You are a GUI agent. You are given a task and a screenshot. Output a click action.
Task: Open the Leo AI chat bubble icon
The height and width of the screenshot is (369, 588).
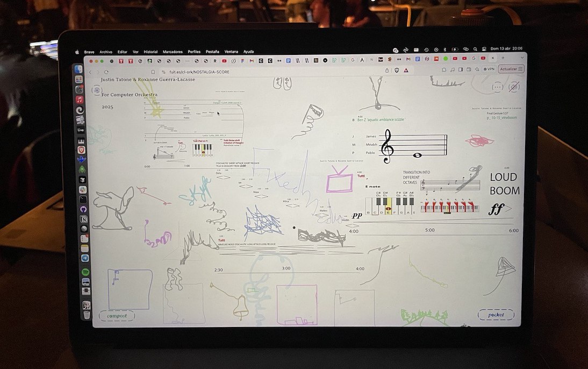444,70
